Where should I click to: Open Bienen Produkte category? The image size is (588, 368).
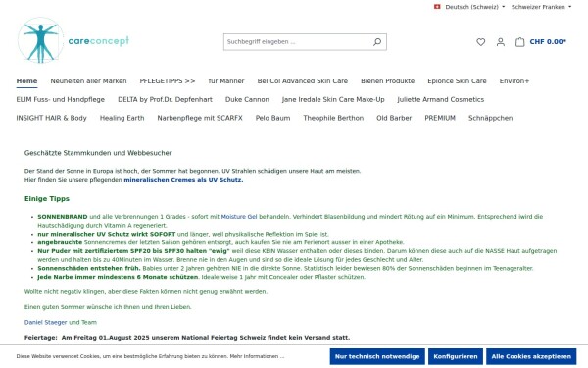click(387, 81)
